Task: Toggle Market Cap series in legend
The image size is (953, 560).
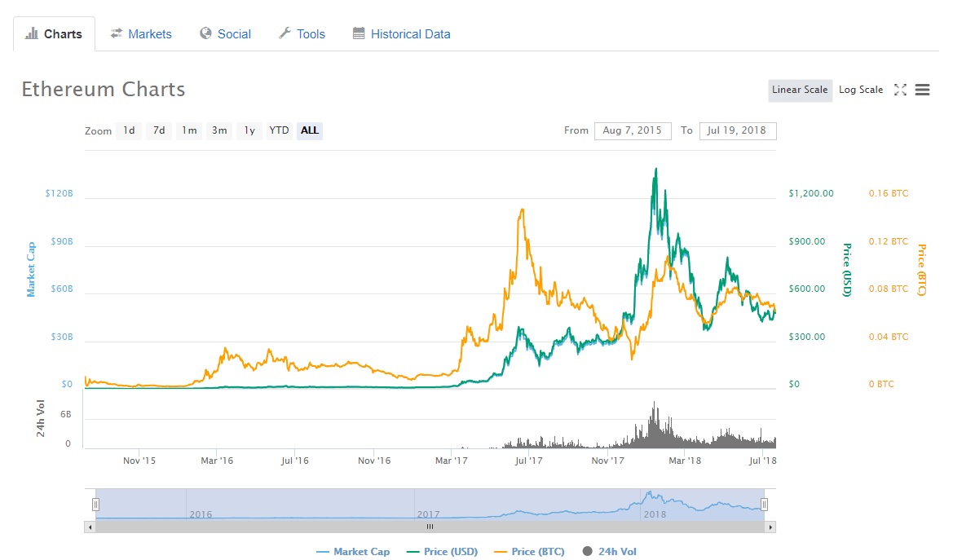Action: (353, 552)
